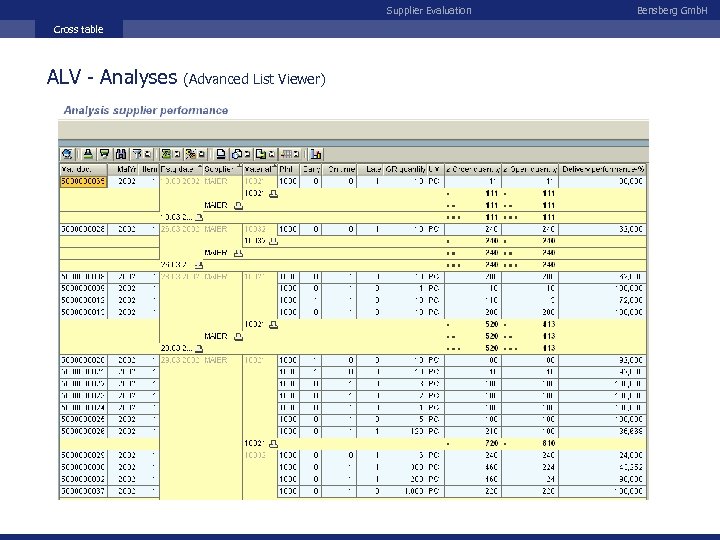Open the totals options dropdown arrow
Image resolution: width=720 pixels, height=540 pixels.
coord(177,154)
